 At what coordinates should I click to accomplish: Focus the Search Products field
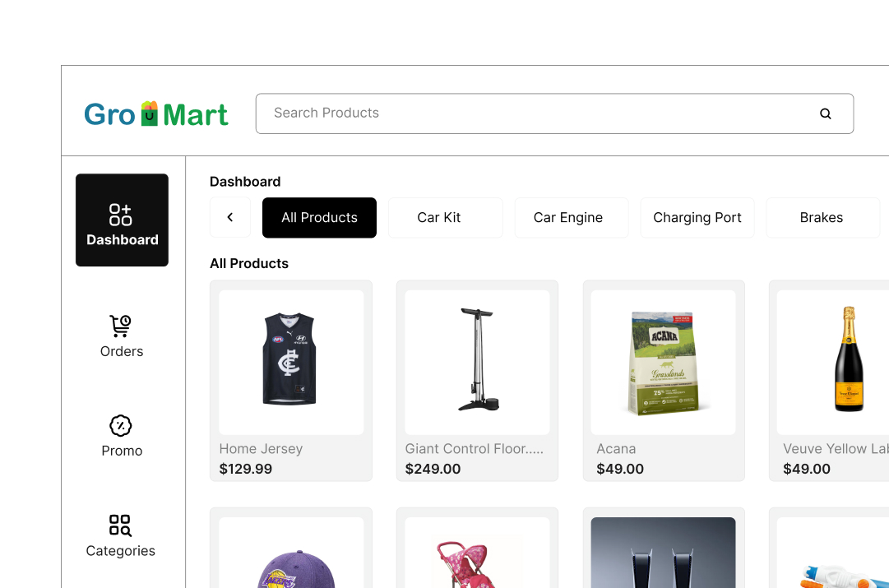pyautogui.click(x=554, y=114)
